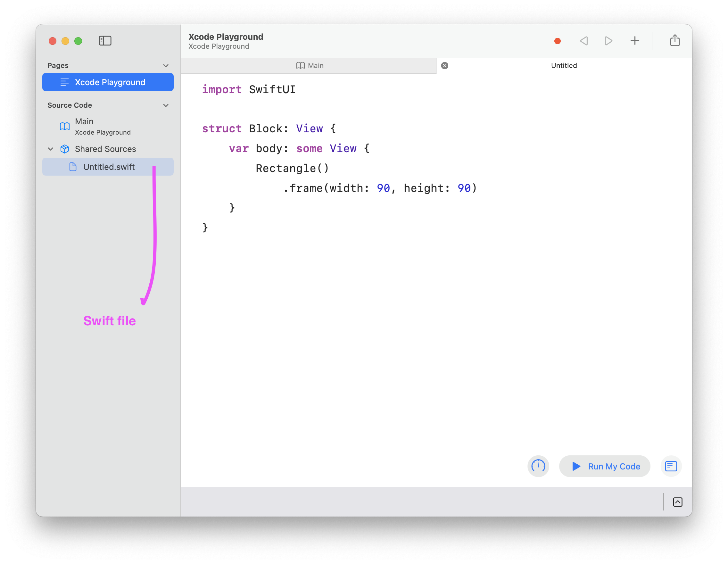Open the Main source file row
Image resolution: width=728 pixels, height=564 pixels.
[108, 126]
